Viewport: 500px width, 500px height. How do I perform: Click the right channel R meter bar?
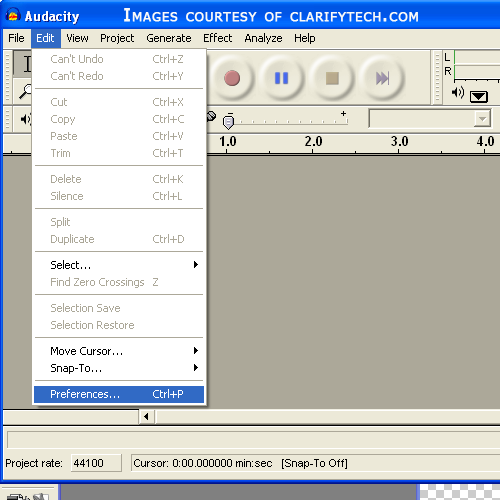tap(477, 72)
